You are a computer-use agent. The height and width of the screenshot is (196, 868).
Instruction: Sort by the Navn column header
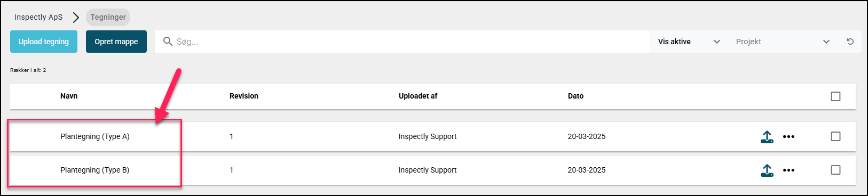[69, 96]
